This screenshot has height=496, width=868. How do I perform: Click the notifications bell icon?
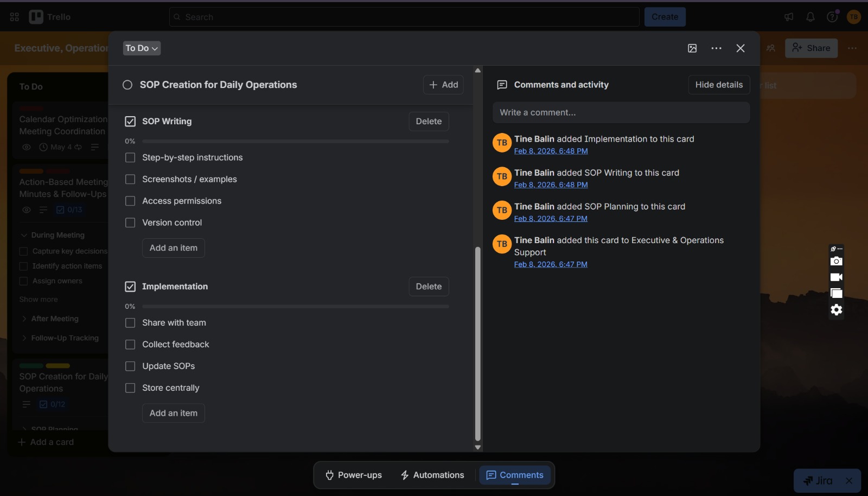810,17
